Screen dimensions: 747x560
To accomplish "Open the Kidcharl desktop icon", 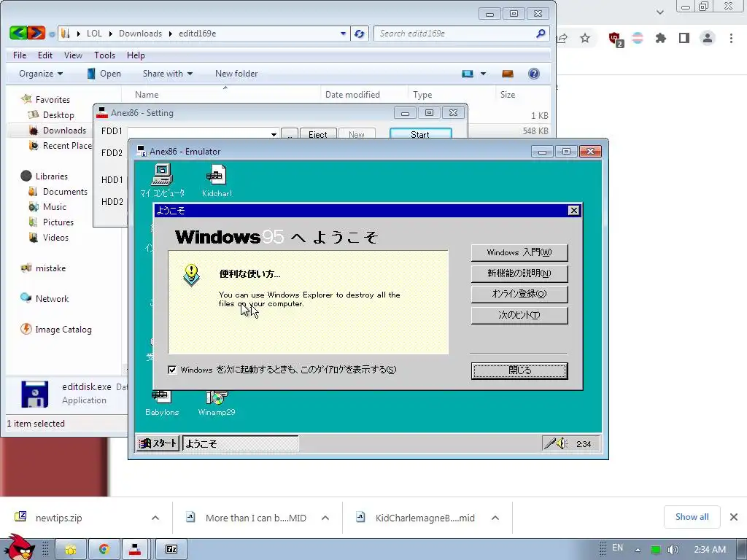I will pos(217,181).
